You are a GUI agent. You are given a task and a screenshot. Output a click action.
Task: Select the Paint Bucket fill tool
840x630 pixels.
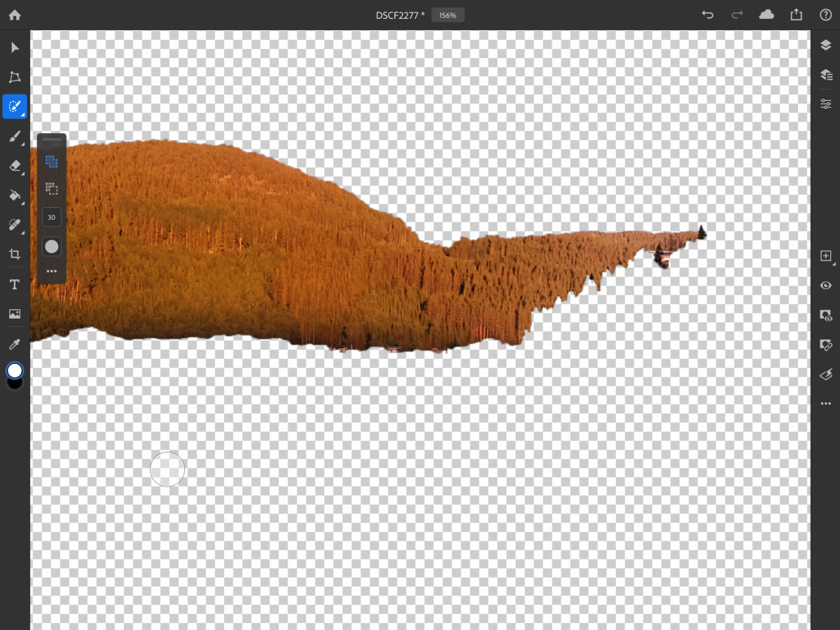[15, 195]
